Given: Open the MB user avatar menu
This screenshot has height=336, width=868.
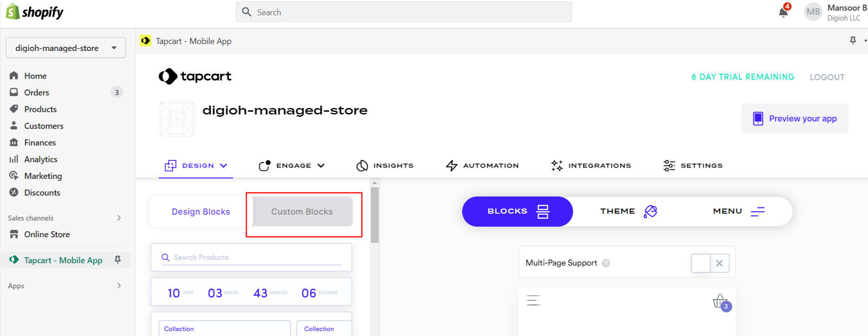Looking at the screenshot, I should pos(813,12).
